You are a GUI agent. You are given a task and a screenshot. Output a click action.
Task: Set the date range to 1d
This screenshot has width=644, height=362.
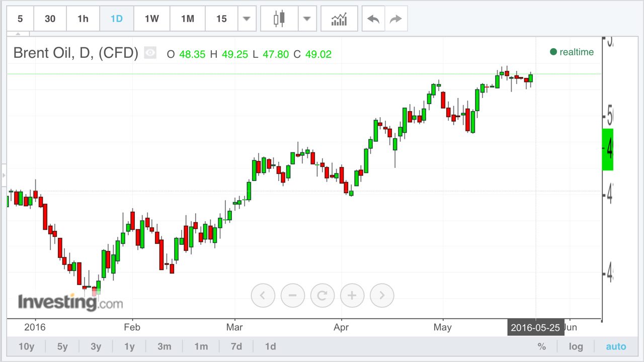pyautogui.click(x=270, y=346)
